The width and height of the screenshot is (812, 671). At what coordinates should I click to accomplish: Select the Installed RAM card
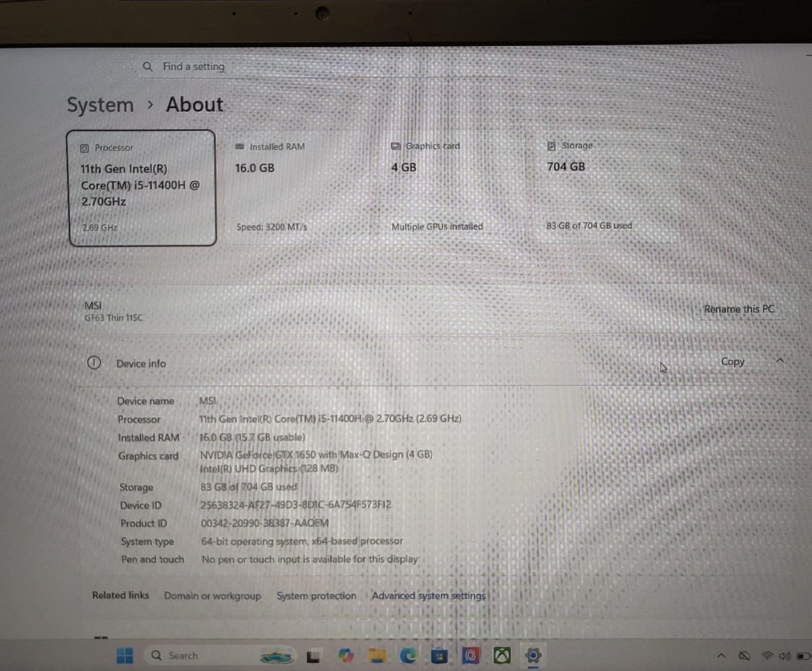(x=300, y=188)
